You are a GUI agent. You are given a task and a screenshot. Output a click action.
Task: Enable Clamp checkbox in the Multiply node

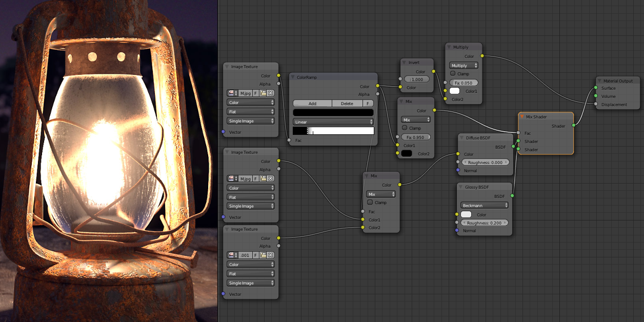coord(453,74)
